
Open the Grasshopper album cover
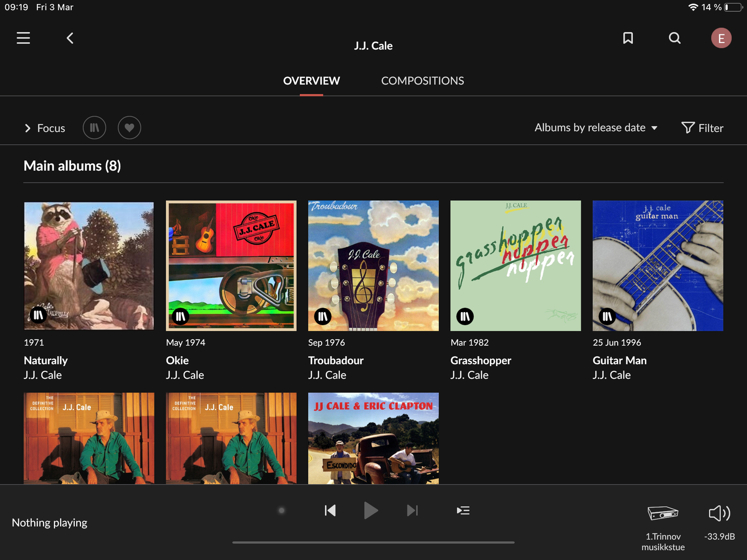(516, 265)
